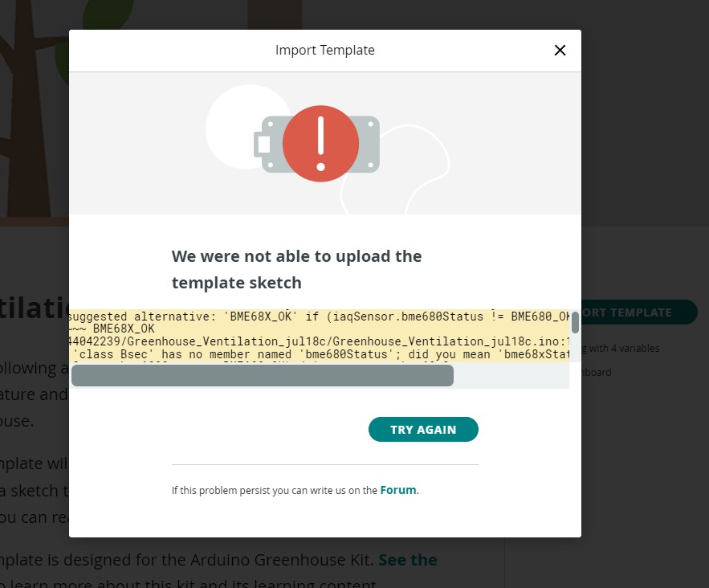This screenshot has height=588, width=709.
Task: Click the error line 'suggested alternative: BME68X_OK'
Action: pyautogui.click(x=319, y=316)
